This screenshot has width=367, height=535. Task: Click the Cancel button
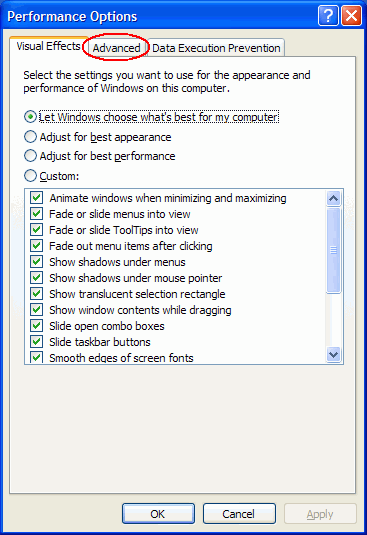click(239, 514)
